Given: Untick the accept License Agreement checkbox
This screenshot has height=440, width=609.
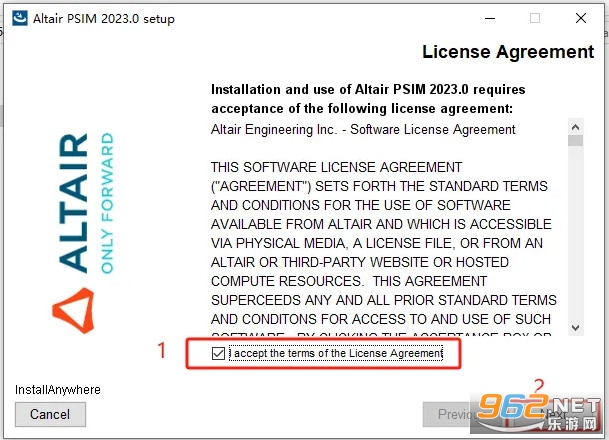Looking at the screenshot, I should [x=218, y=353].
